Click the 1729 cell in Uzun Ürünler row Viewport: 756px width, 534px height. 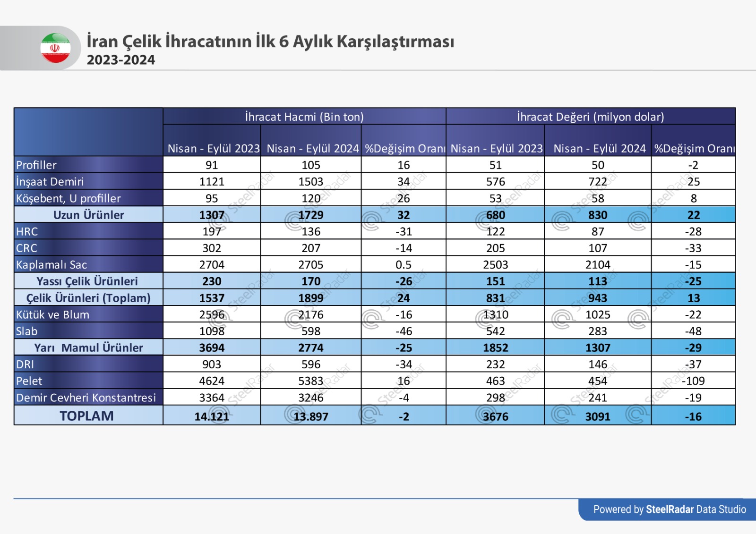click(x=311, y=215)
